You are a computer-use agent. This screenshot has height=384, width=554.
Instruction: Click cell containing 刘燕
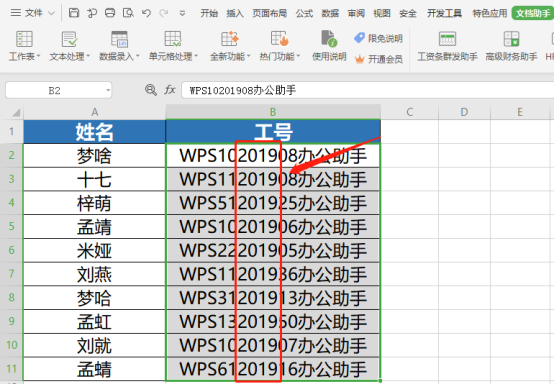point(94,274)
